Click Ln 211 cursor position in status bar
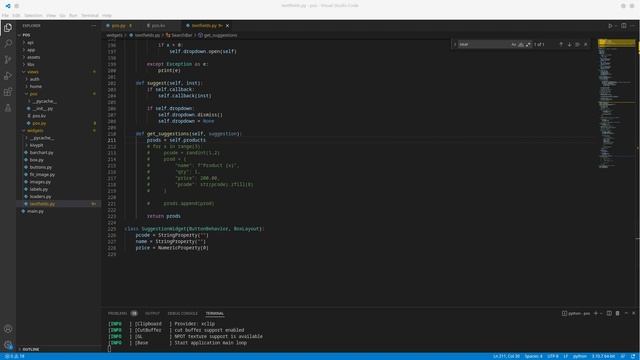This screenshot has width=640, height=360. 506,356
